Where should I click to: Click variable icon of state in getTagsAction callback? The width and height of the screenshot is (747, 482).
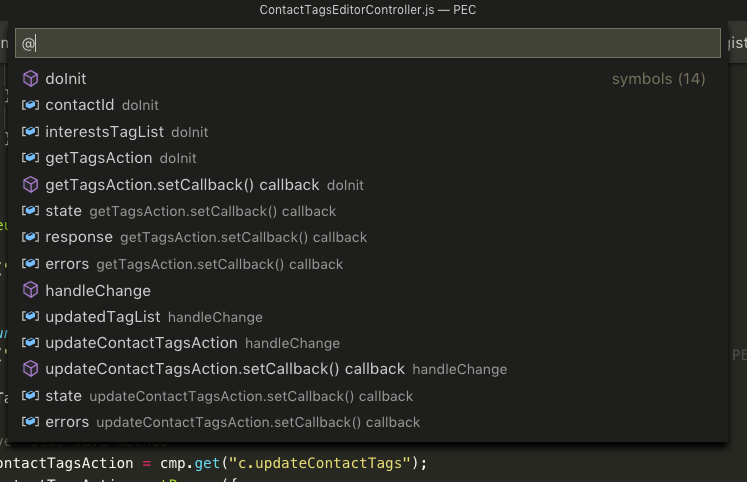coord(30,211)
